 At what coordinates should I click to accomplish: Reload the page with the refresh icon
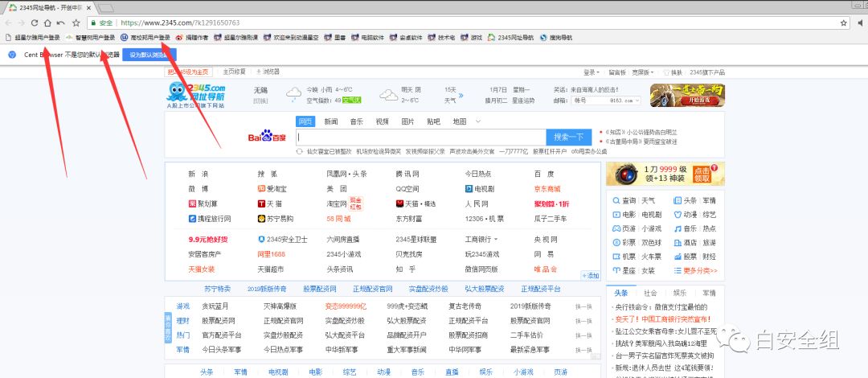[35, 23]
